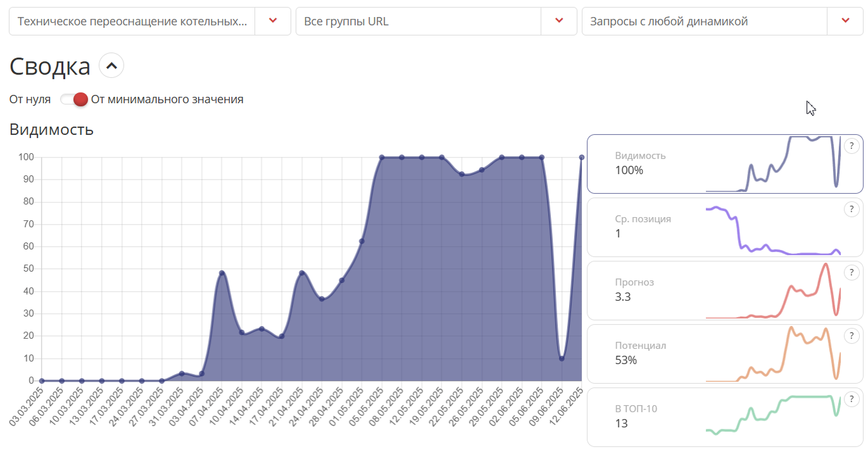Viewport: 868px width, 459px height.
Task: Click the Сводка heading
Action: (x=50, y=66)
